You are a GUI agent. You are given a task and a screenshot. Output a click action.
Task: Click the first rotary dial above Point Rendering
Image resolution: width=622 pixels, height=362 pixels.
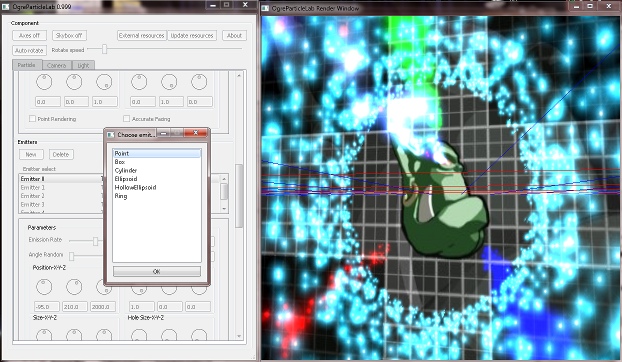tap(44, 82)
